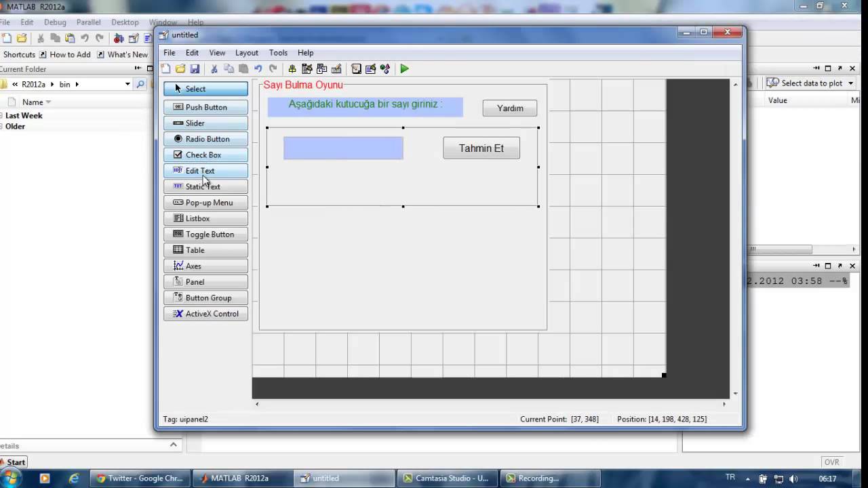
Task: Select the Yardım button on the canvas
Action: click(510, 108)
